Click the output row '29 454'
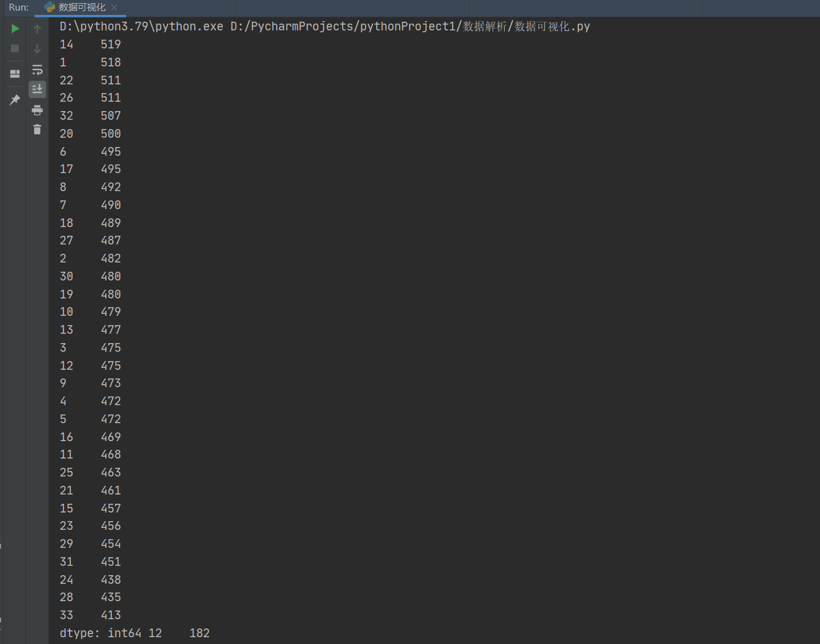Viewport: 820px width, 644px height. coord(91,544)
